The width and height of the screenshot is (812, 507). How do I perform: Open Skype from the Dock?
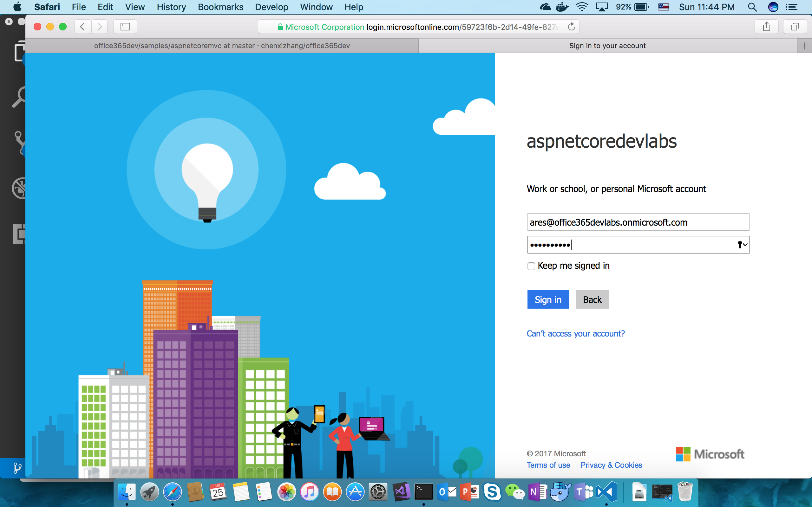tap(492, 492)
